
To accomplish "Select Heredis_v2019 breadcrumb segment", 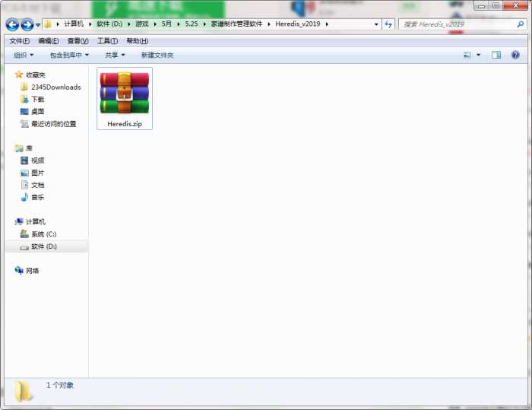I will point(298,24).
